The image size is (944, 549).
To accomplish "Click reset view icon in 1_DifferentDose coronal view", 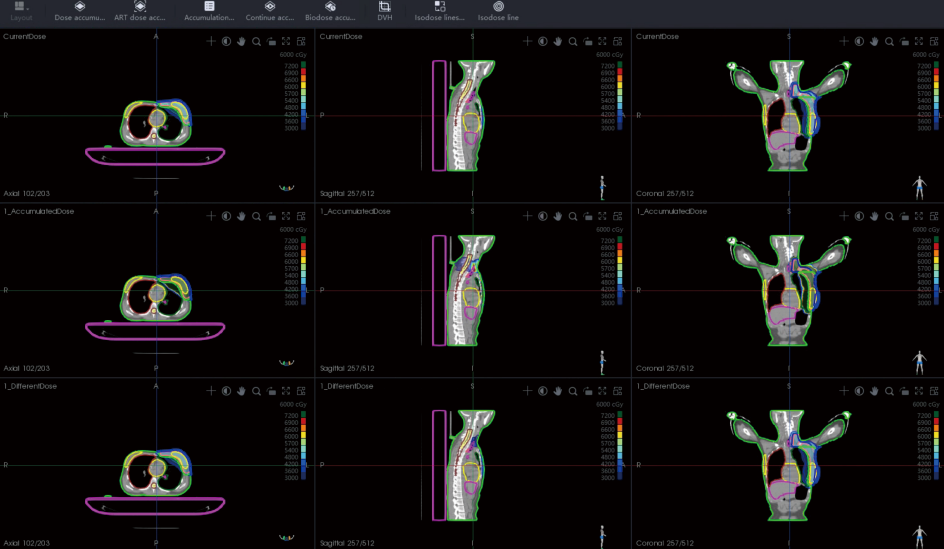I will click(904, 391).
